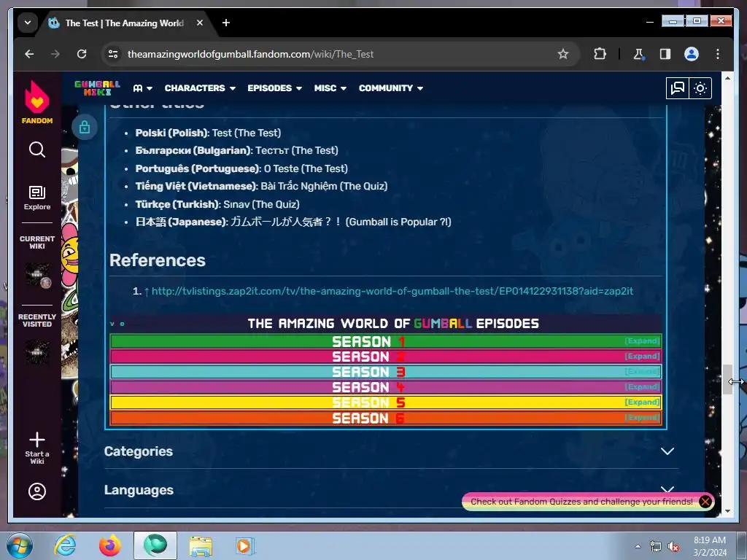Open the Episodes dropdown menu
This screenshot has width=747, height=560.
[274, 88]
